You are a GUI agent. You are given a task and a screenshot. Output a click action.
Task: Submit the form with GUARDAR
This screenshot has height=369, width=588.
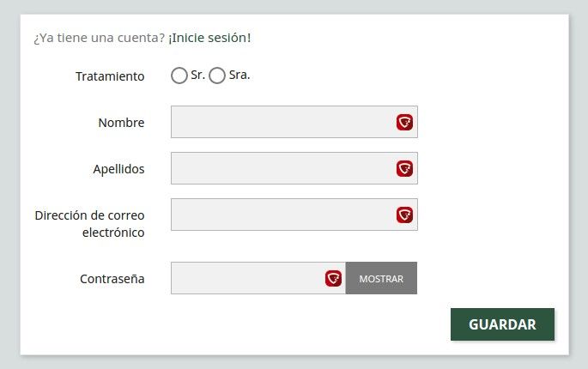pyautogui.click(x=502, y=324)
